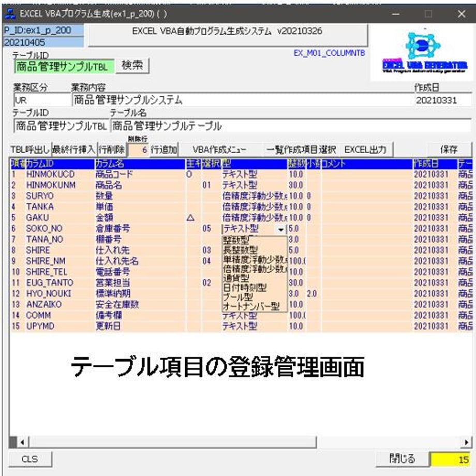
Task: Click the 最終行挿入 button
Action: pos(74,150)
